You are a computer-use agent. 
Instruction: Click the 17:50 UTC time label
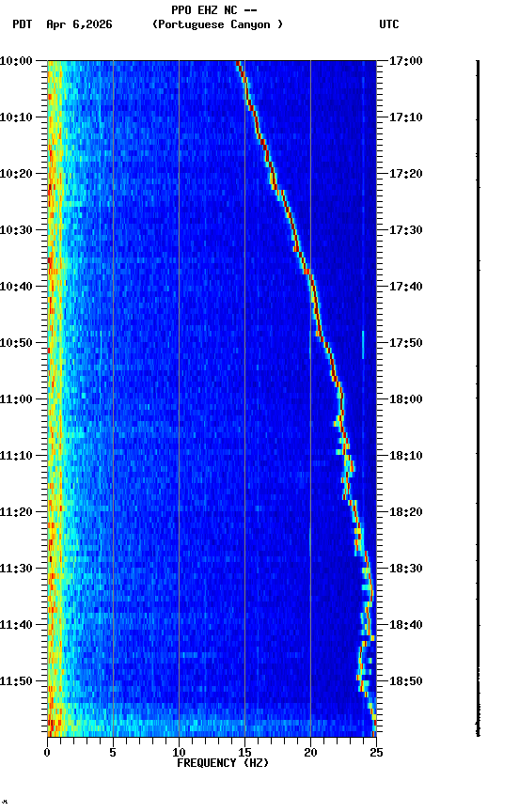tap(406, 343)
